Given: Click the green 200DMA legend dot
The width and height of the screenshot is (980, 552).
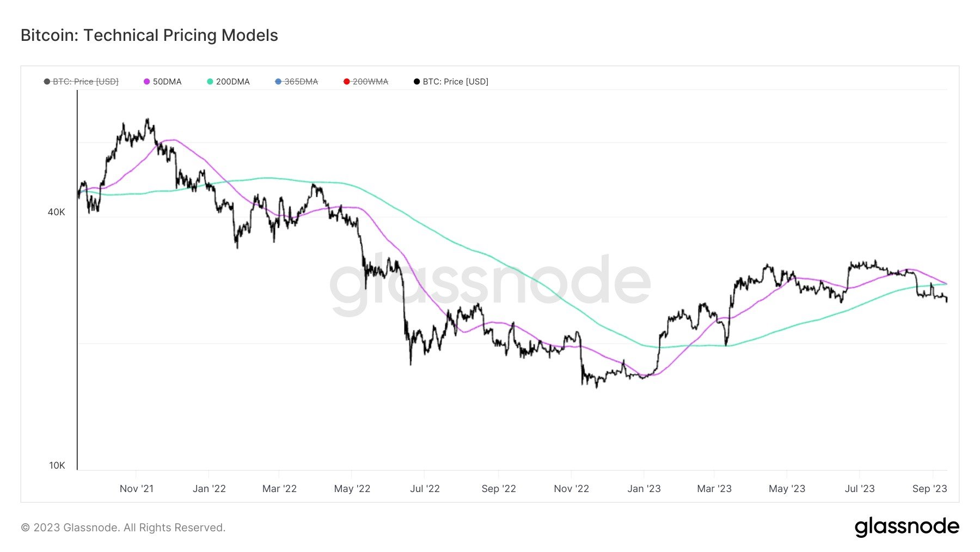Looking at the screenshot, I should pos(210,82).
